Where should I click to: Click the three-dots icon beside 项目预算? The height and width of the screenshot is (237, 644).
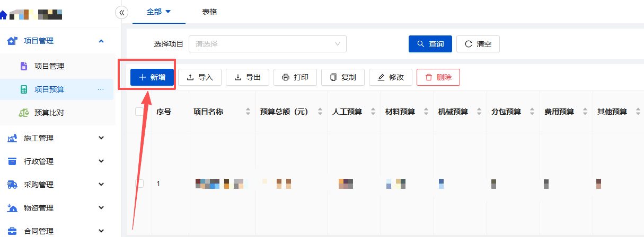point(101,89)
